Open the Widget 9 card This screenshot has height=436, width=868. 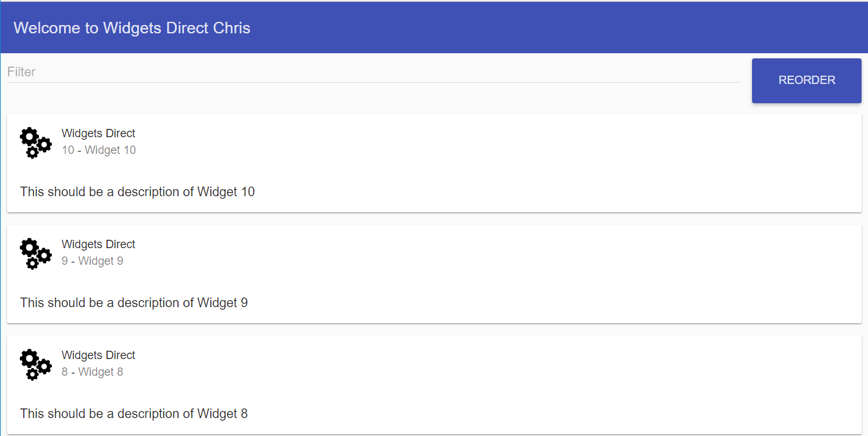click(434, 274)
